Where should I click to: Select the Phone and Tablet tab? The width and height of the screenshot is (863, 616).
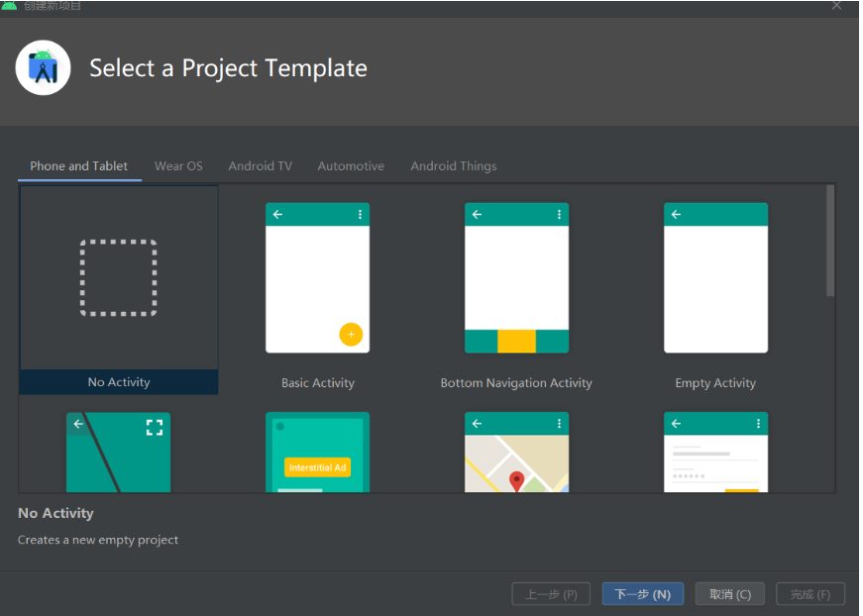click(78, 166)
